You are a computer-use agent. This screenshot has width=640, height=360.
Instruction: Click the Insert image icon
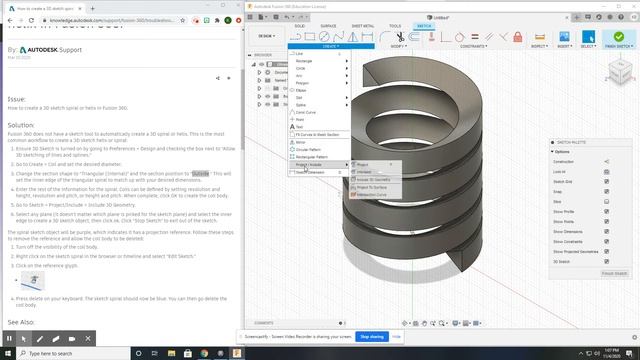(x=564, y=37)
